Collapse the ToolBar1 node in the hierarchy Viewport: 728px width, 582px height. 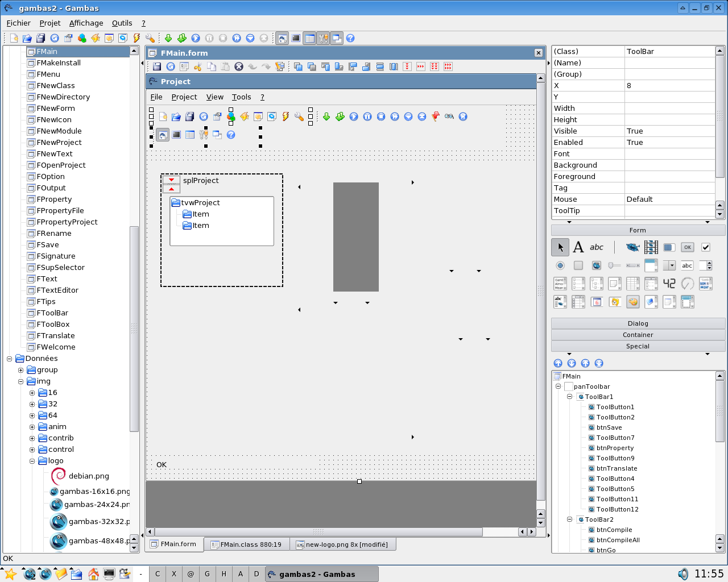(x=569, y=397)
